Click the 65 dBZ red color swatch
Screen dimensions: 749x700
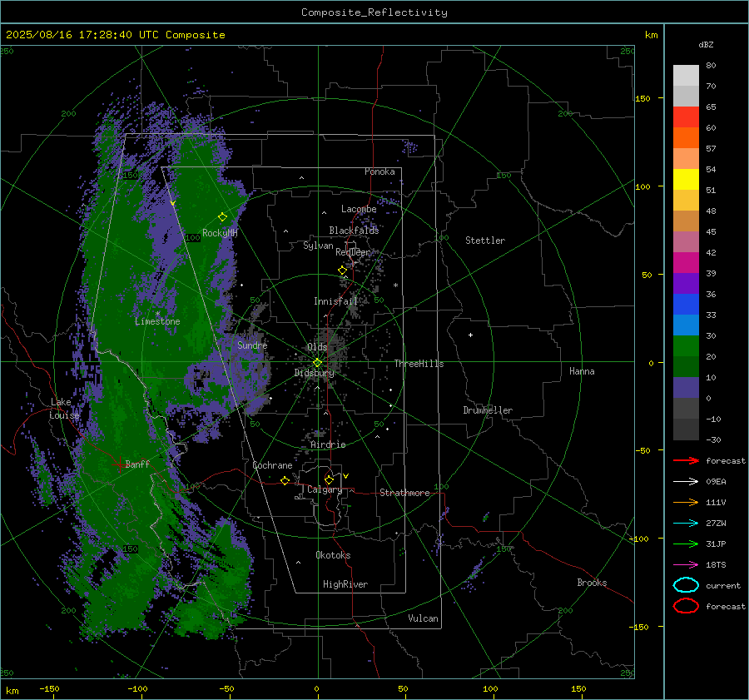pos(686,117)
